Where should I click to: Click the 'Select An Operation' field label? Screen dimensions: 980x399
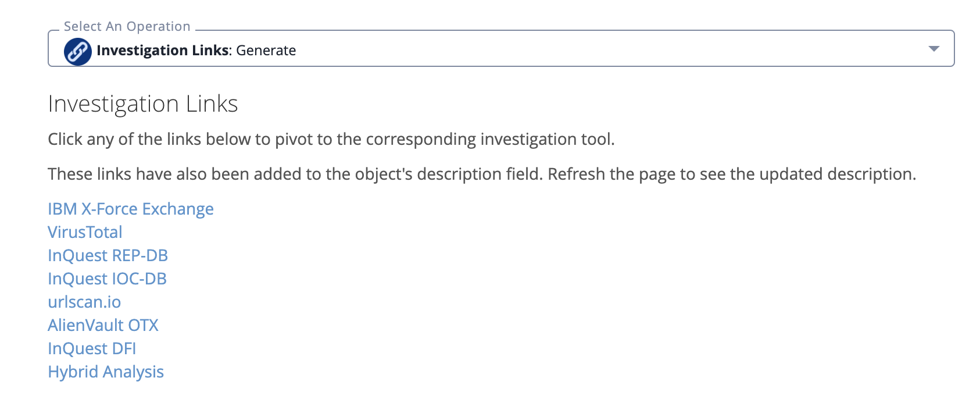pyautogui.click(x=127, y=26)
